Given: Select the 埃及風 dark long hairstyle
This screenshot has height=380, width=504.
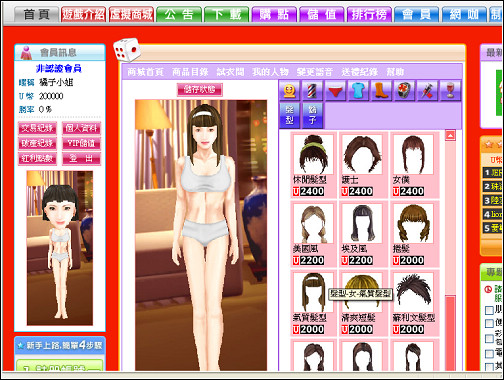Looking at the screenshot, I should (x=362, y=223).
